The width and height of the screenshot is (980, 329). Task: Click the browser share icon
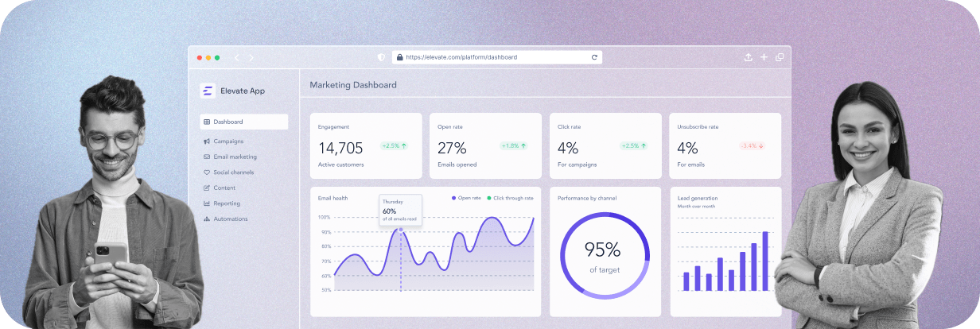(x=748, y=57)
